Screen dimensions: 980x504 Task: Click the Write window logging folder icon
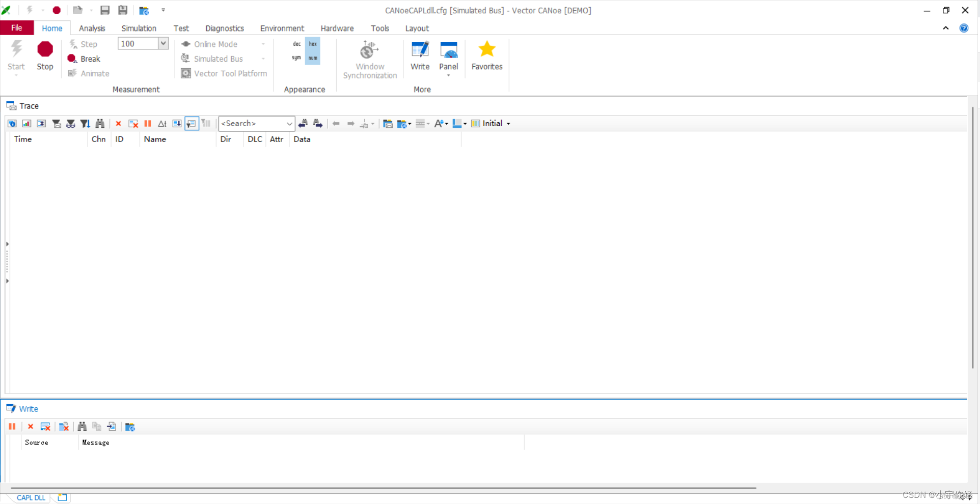point(130,427)
